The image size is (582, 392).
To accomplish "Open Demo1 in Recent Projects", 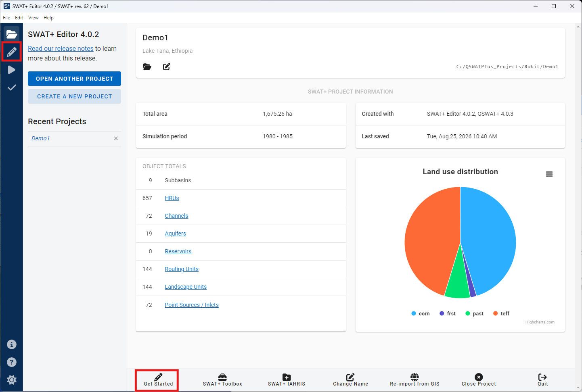I will click(x=41, y=138).
